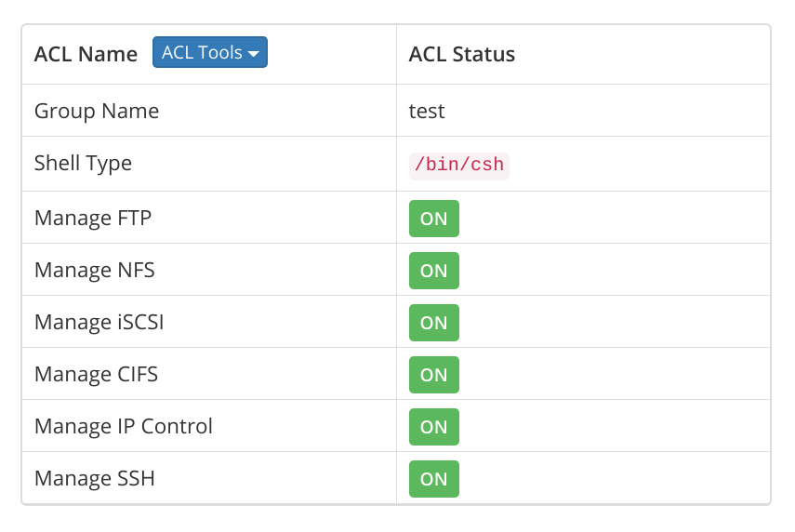Click the Manage SSH label
The height and width of the screenshot is (532, 795).
coord(95,478)
